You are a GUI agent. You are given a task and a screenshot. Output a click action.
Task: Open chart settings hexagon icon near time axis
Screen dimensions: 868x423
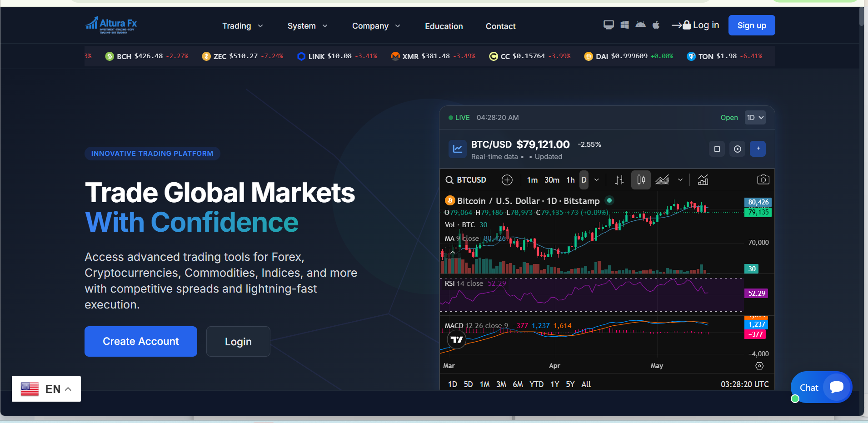[x=759, y=366]
